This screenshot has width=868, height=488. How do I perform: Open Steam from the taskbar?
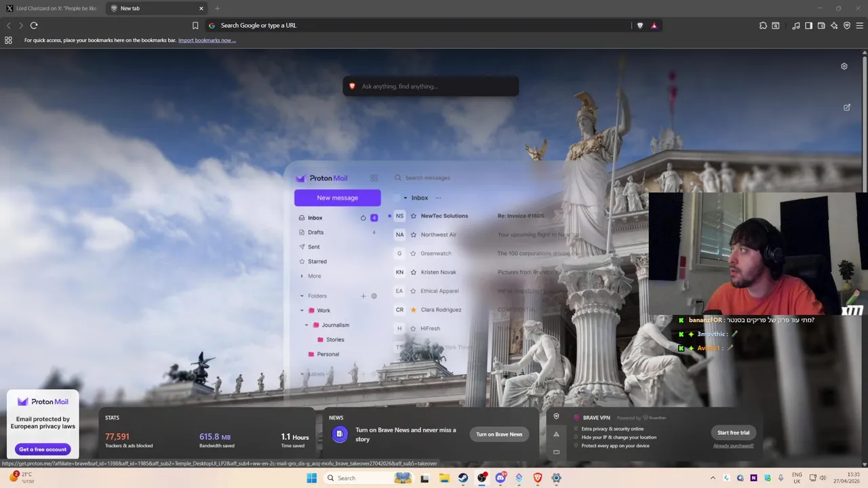(x=463, y=478)
